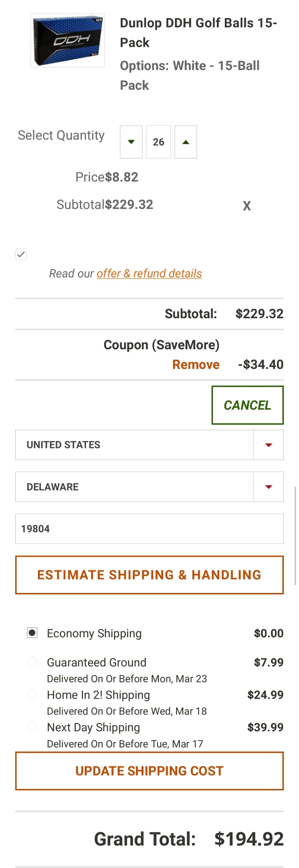299x868 pixels.
Task: Click the ZIP code field showing 19804
Action: pos(149,529)
